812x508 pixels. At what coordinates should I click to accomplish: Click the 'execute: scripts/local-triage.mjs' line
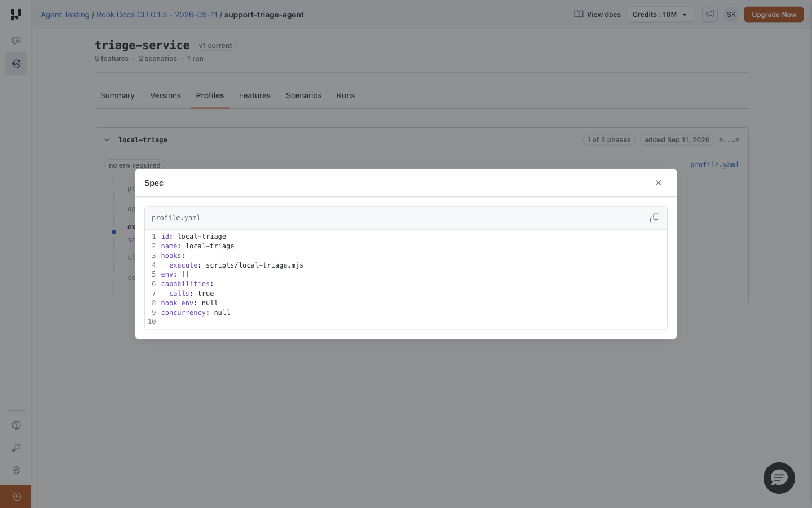pyautogui.click(x=236, y=265)
